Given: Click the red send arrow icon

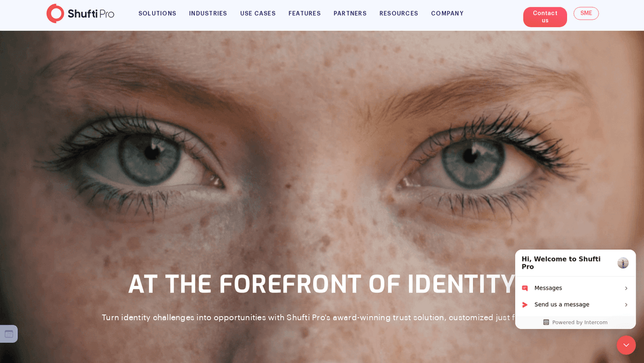Looking at the screenshot, I should 525,304.
